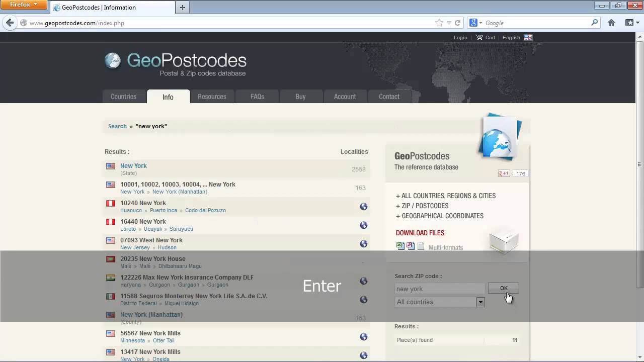Click the text document download icon

[x=421, y=246]
